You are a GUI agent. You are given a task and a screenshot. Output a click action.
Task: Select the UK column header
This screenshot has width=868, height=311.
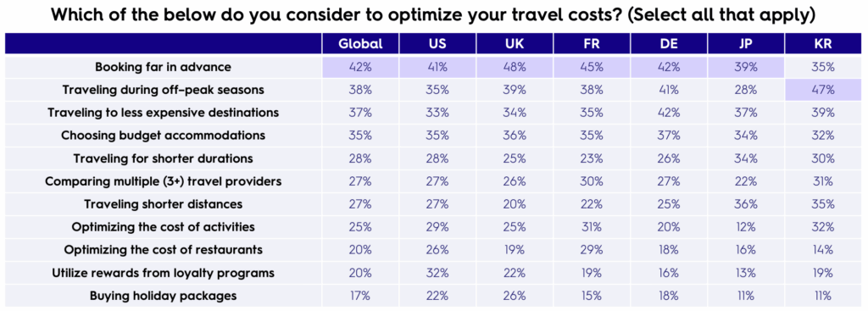coord(515,44)
